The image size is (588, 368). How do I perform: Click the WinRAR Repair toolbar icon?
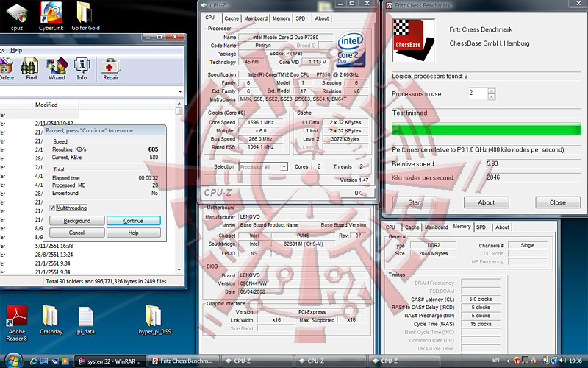(x=111, y=69)
